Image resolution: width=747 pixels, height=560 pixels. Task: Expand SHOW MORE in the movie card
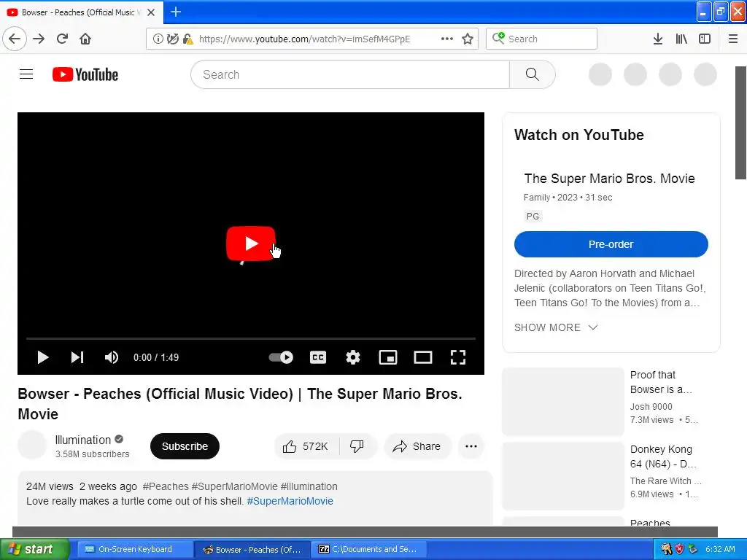[x=555, y=327]
